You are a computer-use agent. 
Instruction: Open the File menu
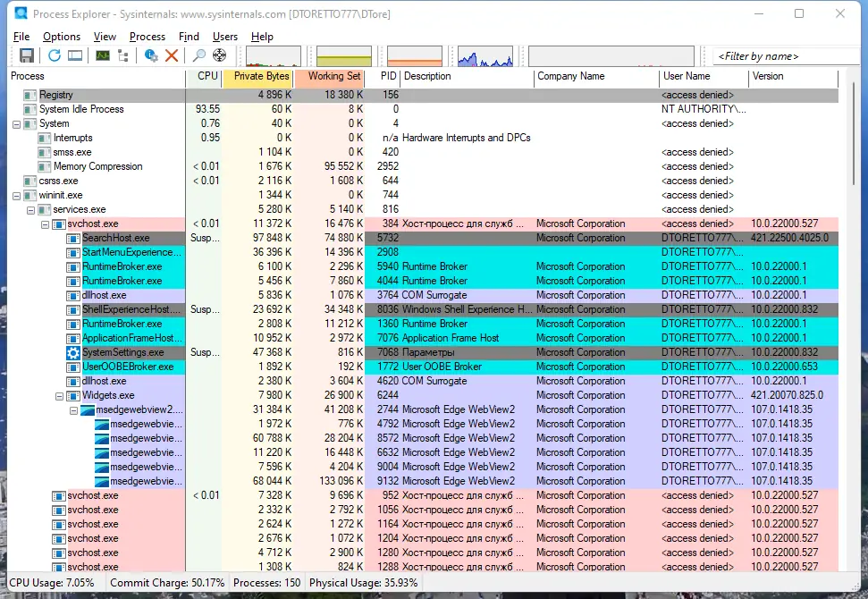[x=21, y=37]
